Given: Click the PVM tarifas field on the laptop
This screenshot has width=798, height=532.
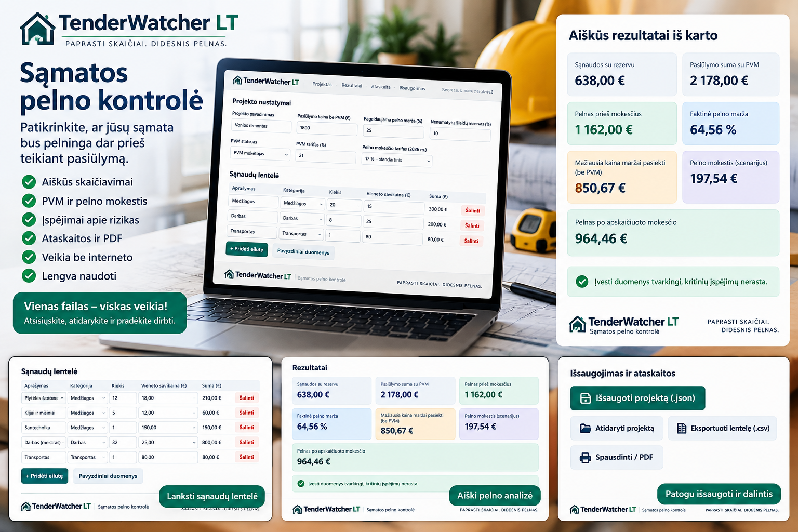Looking at the screenshot, I should click(x=326, y=156).
